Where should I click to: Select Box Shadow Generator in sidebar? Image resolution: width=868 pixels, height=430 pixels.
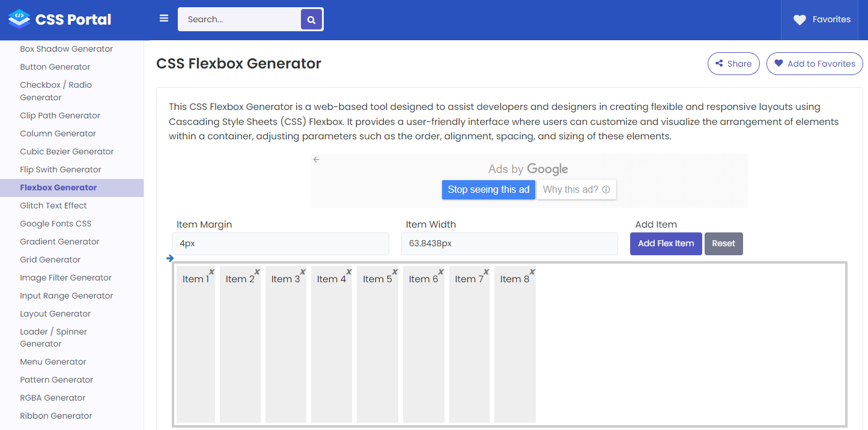(66, 49)
